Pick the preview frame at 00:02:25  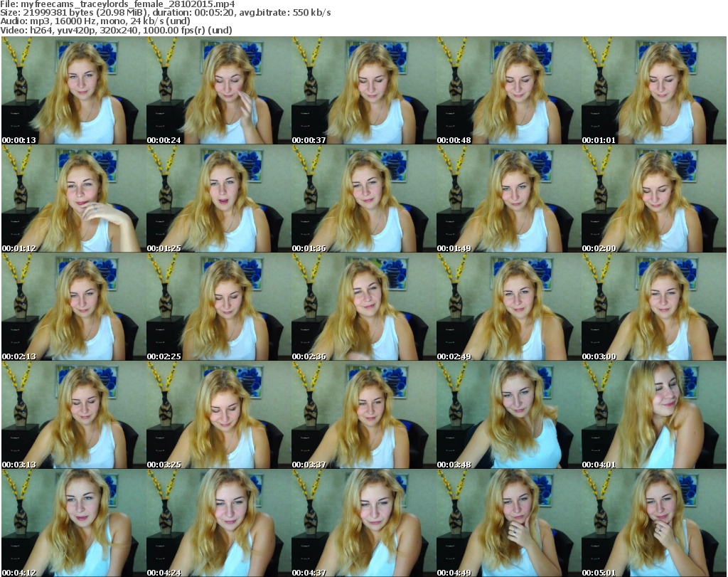pos(219,307)
